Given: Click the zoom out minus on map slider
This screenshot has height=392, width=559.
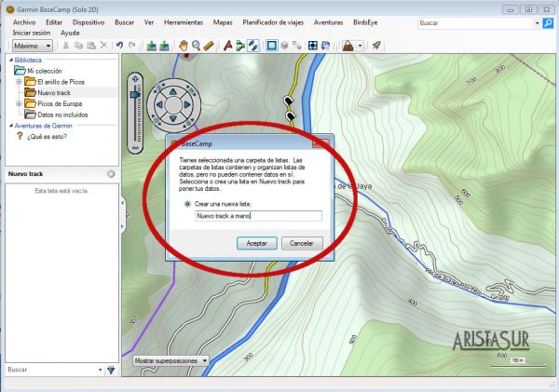Looking at the screenshot, I should point(135,147).
